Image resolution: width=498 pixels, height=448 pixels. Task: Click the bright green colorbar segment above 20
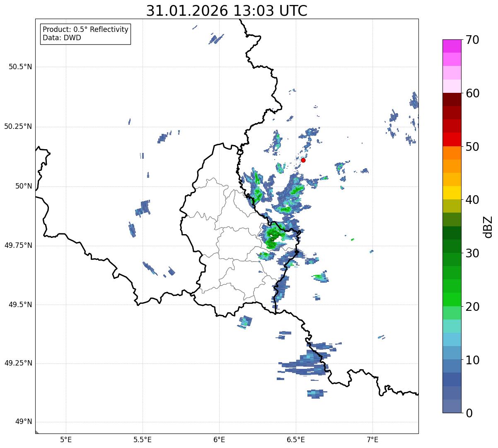pos(452,300)
